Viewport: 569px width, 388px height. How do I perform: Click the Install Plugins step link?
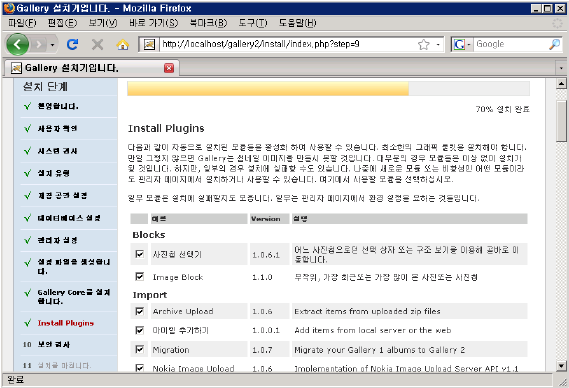(x=66, y=323)
